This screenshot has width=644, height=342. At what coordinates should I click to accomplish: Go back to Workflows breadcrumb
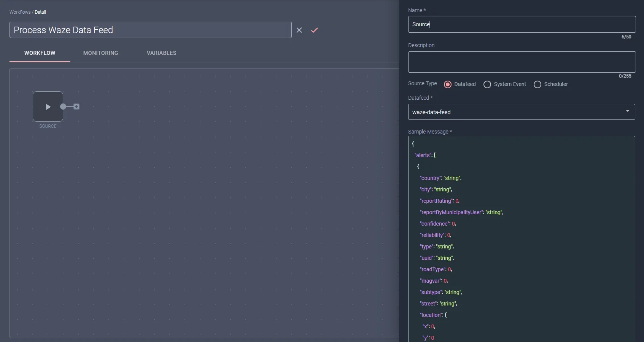click(x=20, y=12)
